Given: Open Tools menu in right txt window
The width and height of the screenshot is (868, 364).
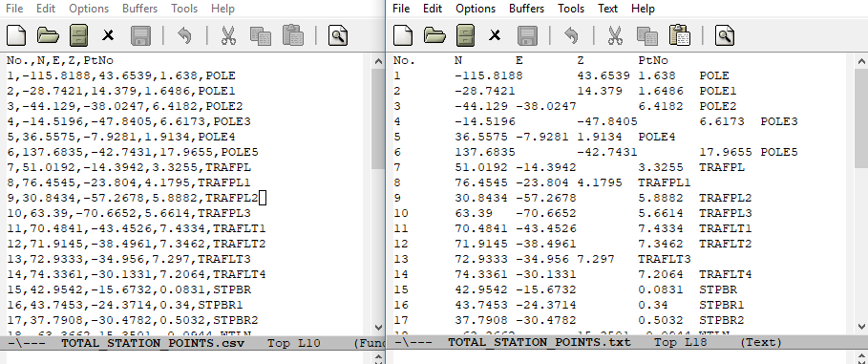Looking at the screenshot, I should click(571, 9).
